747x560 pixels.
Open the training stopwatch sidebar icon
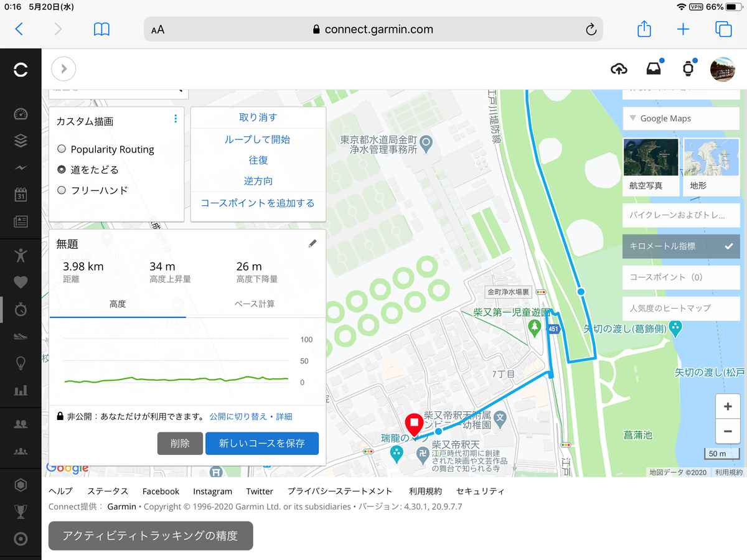coord(21,309)
